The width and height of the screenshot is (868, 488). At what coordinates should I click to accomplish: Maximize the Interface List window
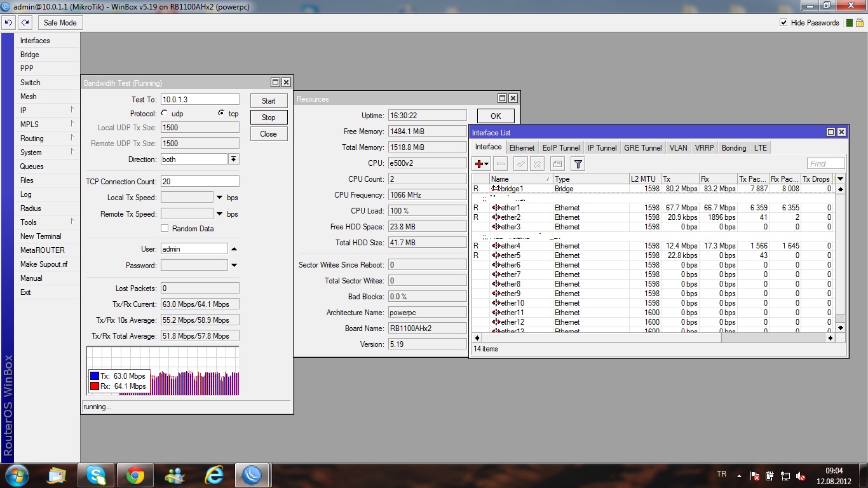831,132
